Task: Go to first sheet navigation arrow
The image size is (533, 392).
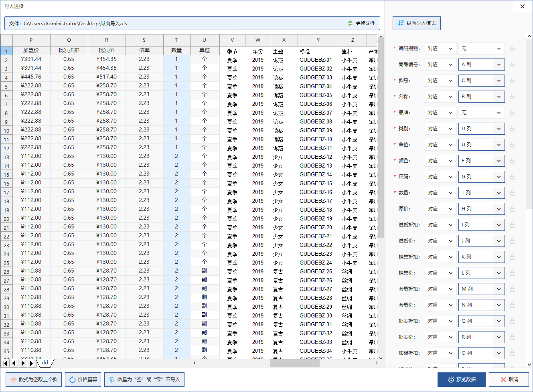Action: (5, 363)
